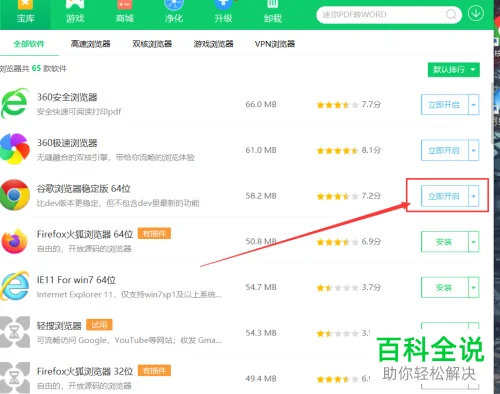Image resolution: width=500 pixels, height=394 pixels.
Task: Switch to VPN浏览器 tab
Action: coord(275,44)
